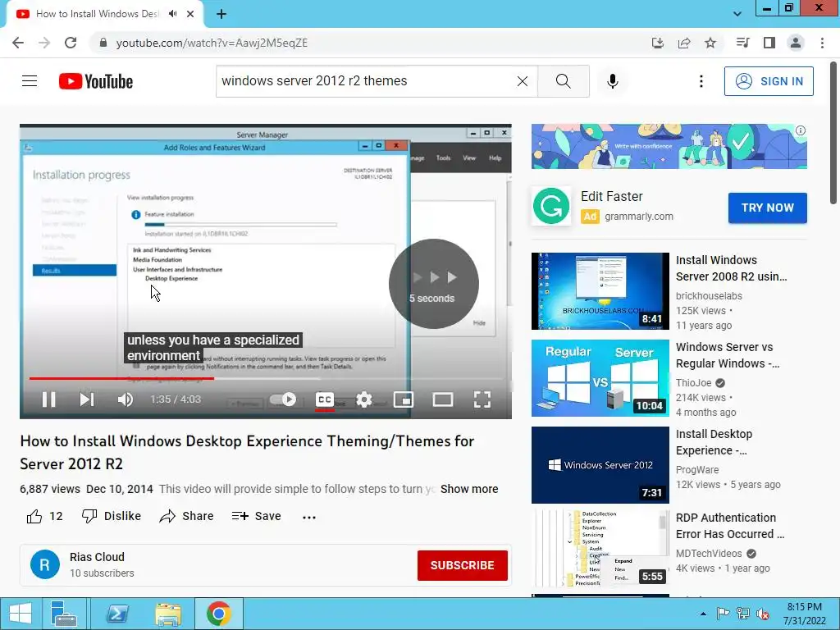Skip to the next video
The width and height of the screenshot is (840, 630).
click(x=87, y=399)
